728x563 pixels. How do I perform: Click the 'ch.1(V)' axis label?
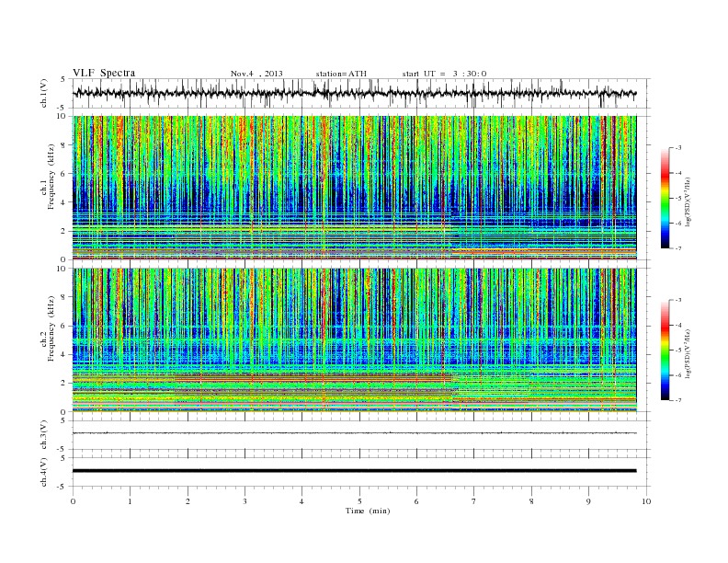(44, 93)
